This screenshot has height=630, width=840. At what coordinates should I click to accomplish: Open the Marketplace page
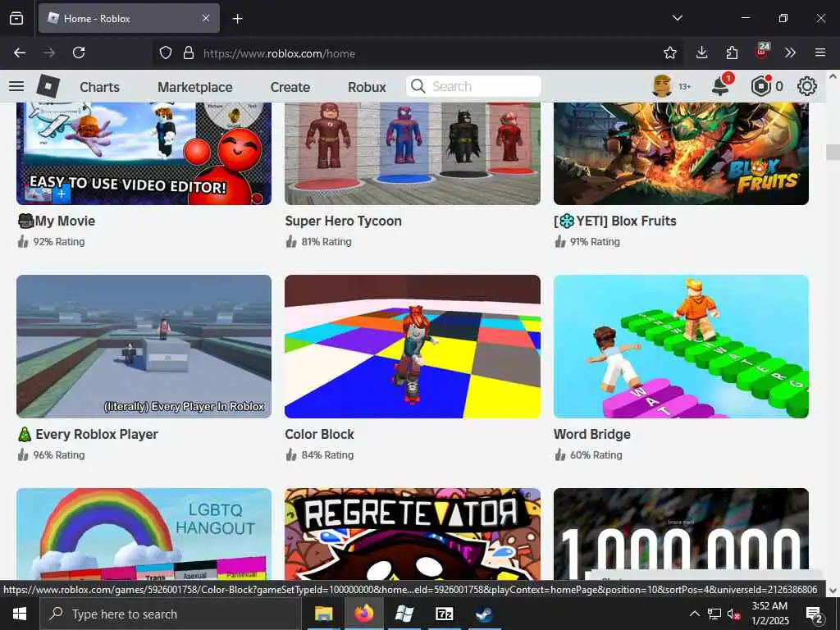point(195,87)
